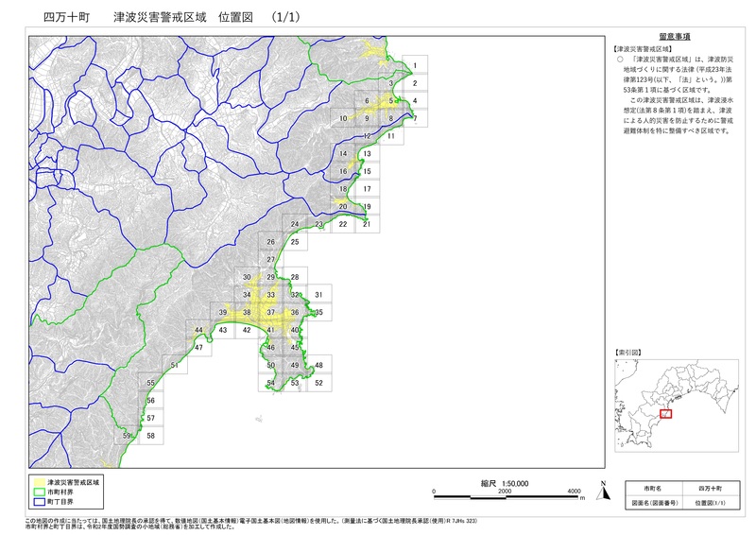
Task: Click the yellow tsunami warning zone legend swatch
Action: click(x=39, y=481)
